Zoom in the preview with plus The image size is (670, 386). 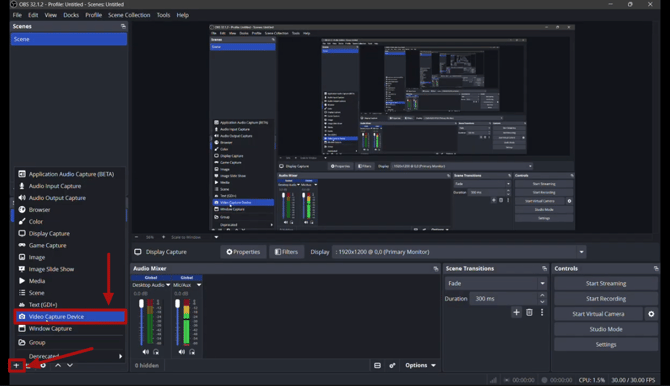coord(163,237)
